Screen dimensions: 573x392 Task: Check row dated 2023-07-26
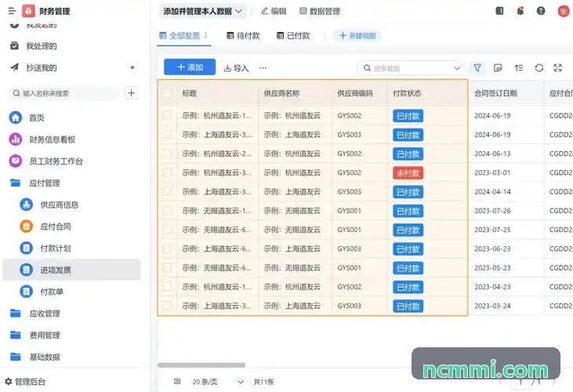pyautogui.click(x=167, y=210)
